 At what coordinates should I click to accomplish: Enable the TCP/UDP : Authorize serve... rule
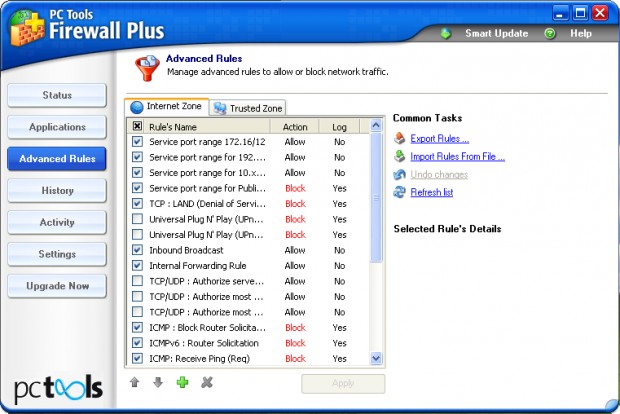[137, 281]
